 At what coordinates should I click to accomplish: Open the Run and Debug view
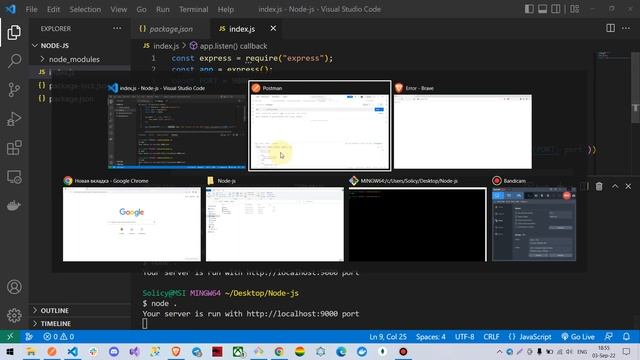coord(14,119)
